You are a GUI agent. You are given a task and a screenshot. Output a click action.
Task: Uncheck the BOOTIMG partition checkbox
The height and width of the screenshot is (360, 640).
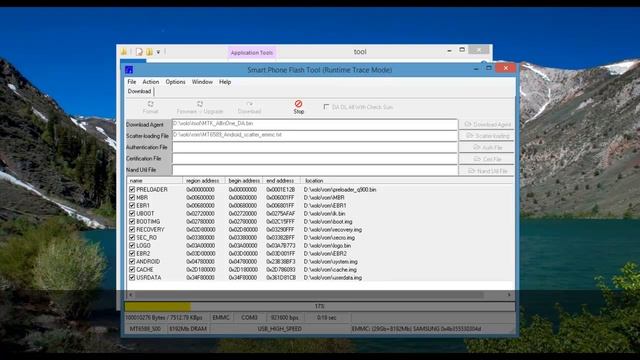(x=132, y=221)
